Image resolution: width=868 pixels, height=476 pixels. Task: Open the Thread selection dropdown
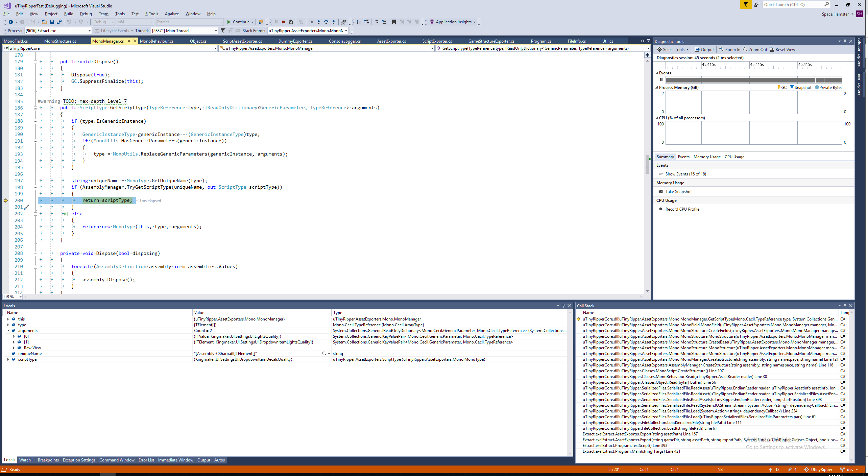coord(215,30)
